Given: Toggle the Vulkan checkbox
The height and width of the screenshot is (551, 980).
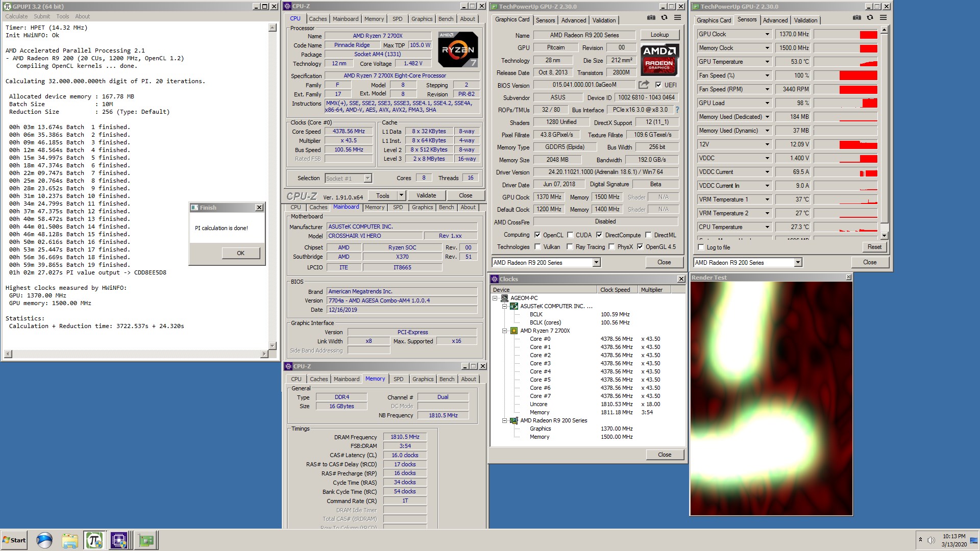Looking at the screenshot, I should click(537, 247).
